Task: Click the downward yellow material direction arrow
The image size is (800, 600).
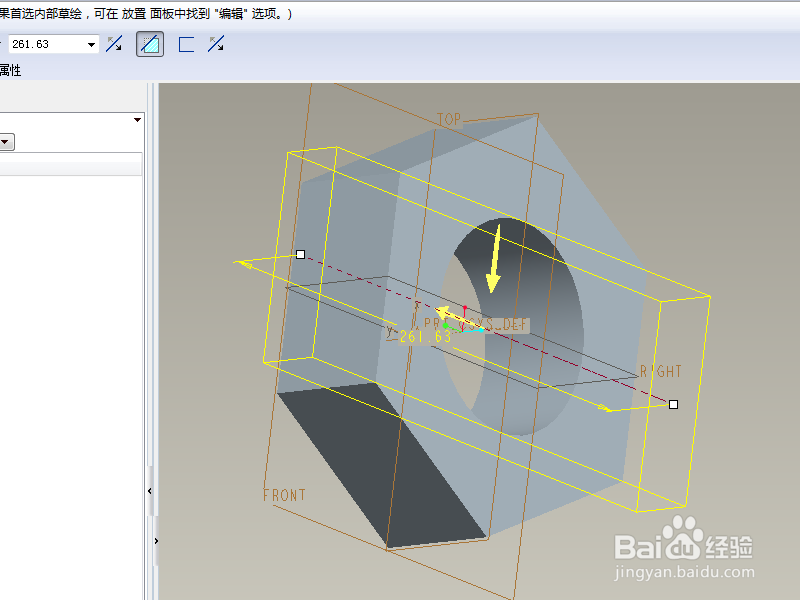Action: click(493, 259)
